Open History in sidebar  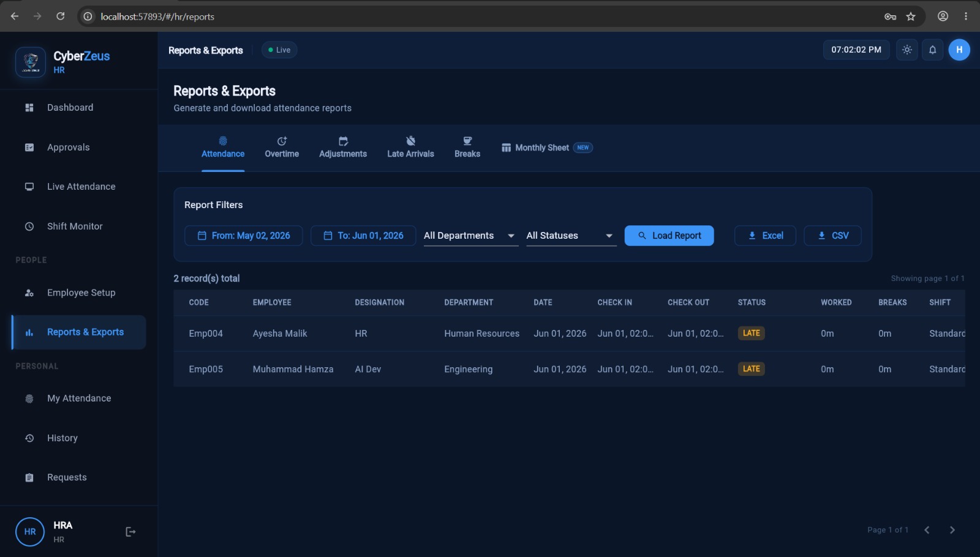78,438
